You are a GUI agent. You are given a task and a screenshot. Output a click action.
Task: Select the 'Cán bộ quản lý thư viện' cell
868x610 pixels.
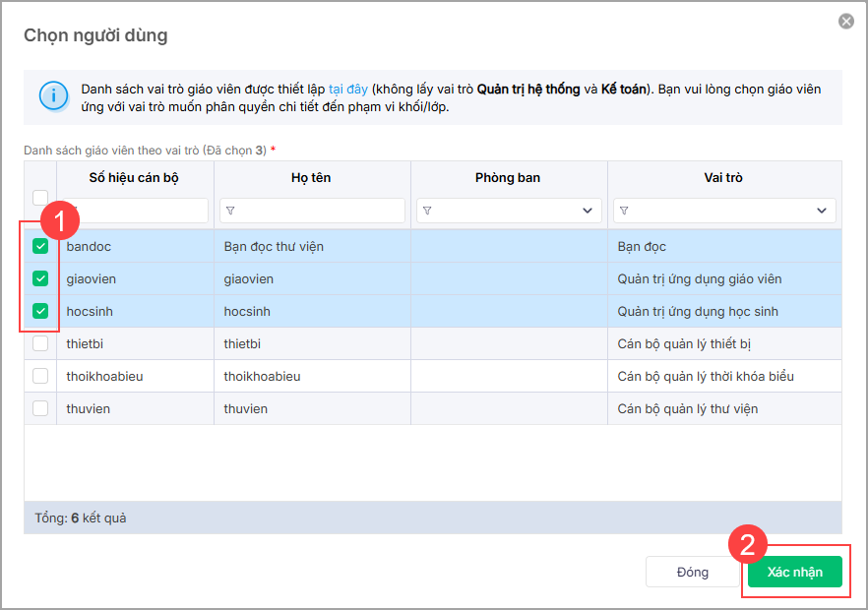coord(688,408)
